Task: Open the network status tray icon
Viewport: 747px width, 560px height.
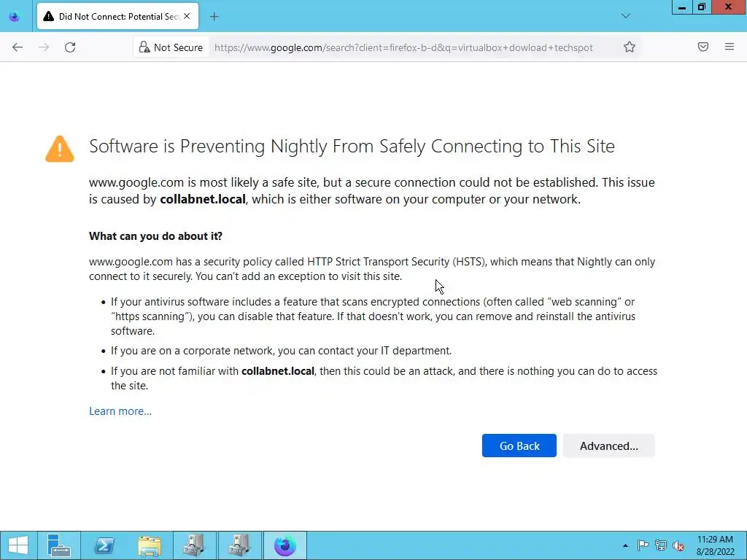Action: [x=661, y=545]
